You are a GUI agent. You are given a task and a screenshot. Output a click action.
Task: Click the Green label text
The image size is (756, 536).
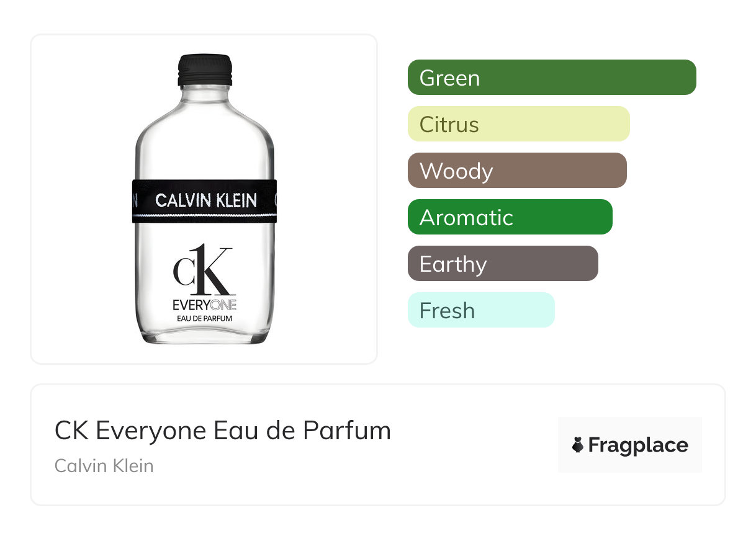tap(449, 78)
